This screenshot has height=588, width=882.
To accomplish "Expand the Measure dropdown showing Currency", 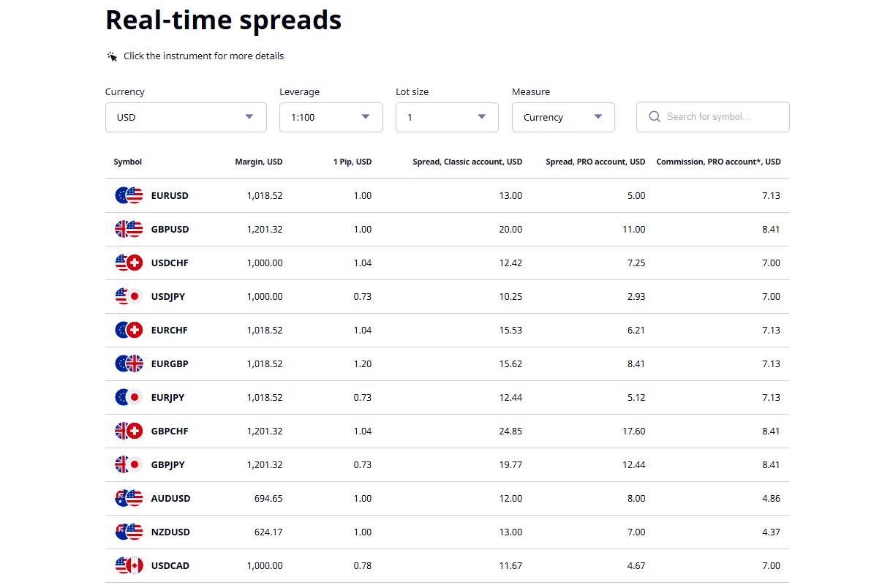I will pos(563,117).
